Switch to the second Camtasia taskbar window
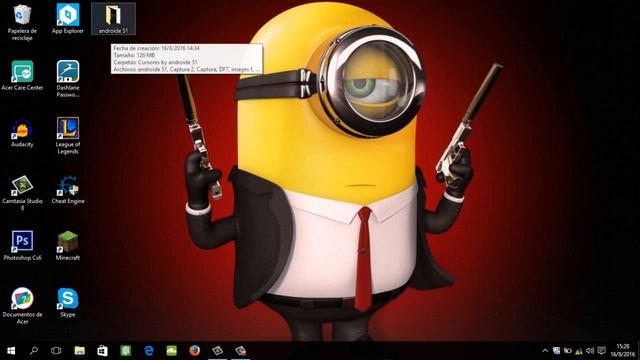Screen dimensions: 640x360 click(x=241, y=351)
